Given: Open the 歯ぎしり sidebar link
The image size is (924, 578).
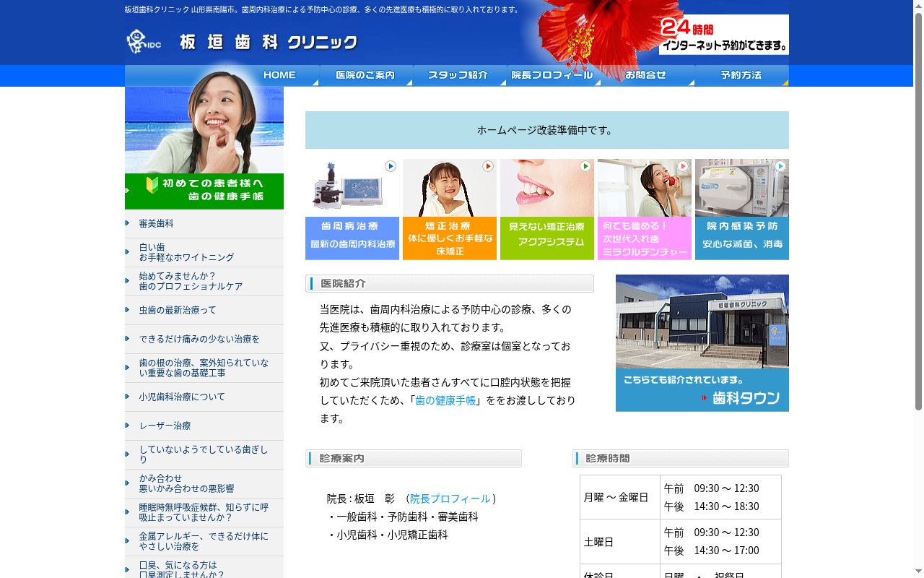Looking at the screenshot, I should click(204, 454).
